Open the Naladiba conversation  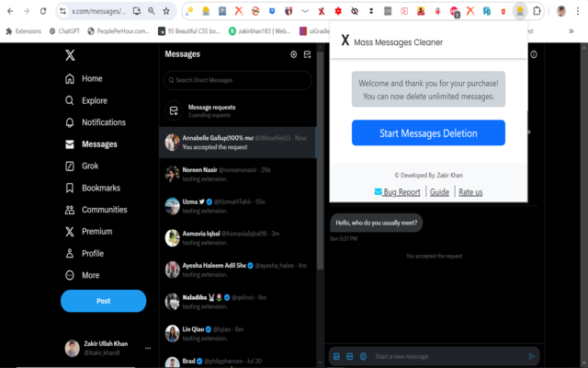point(238,302)
